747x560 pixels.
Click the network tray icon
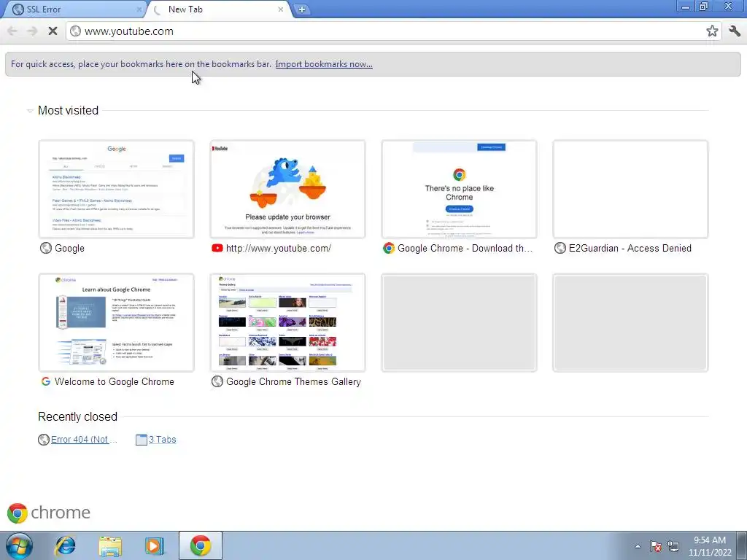[673, 546]
